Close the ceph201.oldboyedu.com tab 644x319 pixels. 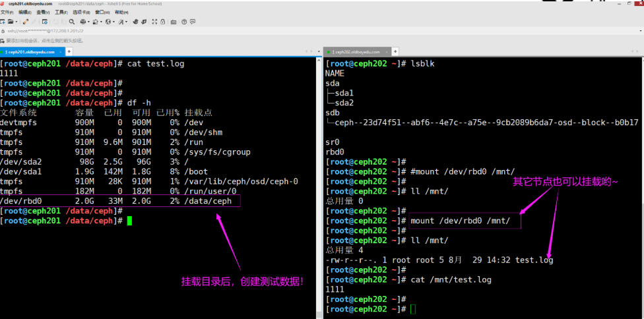[61, 51]
